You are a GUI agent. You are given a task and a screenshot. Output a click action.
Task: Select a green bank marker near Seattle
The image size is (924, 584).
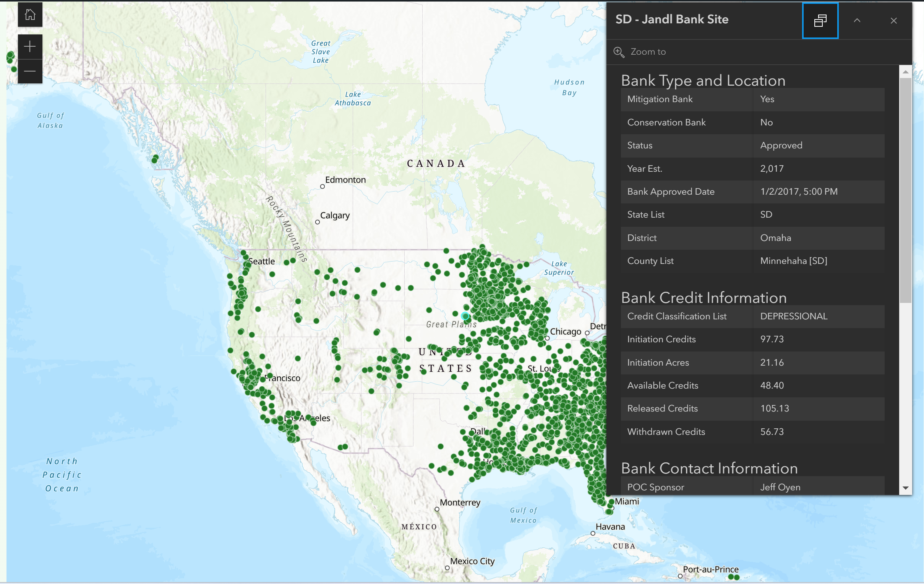coord(244,253)
